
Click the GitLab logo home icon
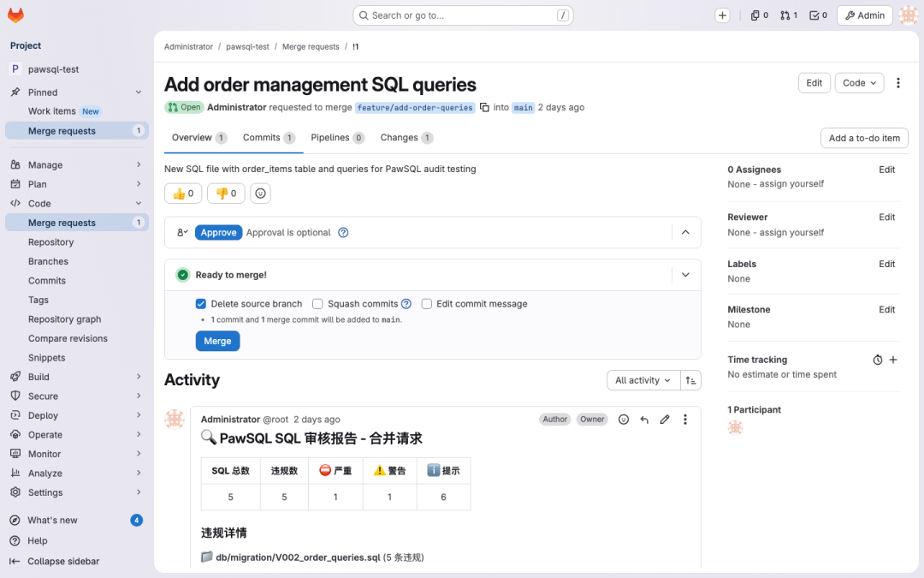(x=16, y=15)
